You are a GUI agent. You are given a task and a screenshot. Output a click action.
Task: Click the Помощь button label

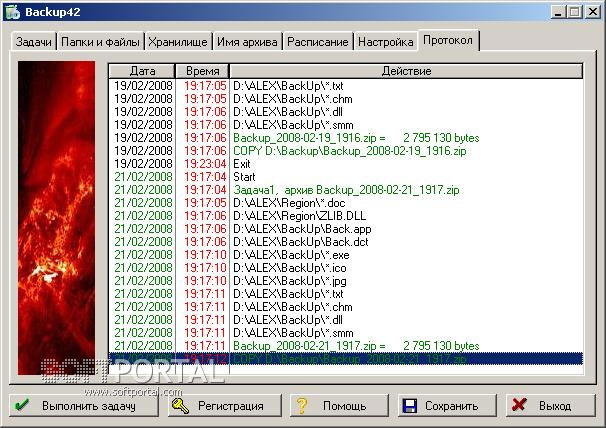point(344,406)
